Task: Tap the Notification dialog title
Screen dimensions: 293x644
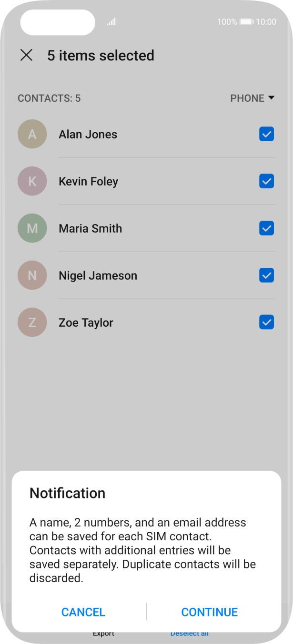Action: tap(67, 493)
